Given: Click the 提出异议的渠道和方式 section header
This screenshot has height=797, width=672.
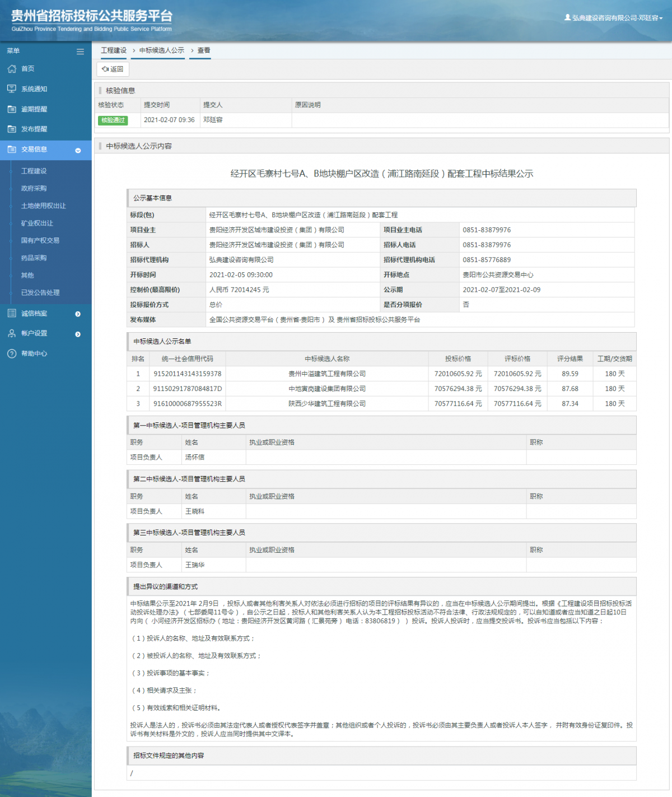Looking at the screenshot, I should [x=381, y=586].
